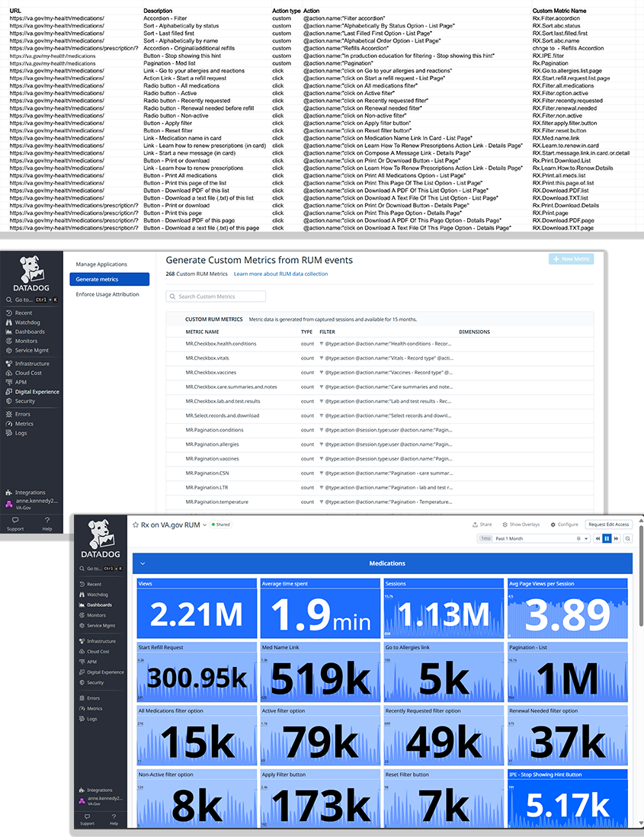
Task: Click the Shared badge on Rx dashboard
Action: 220,524
